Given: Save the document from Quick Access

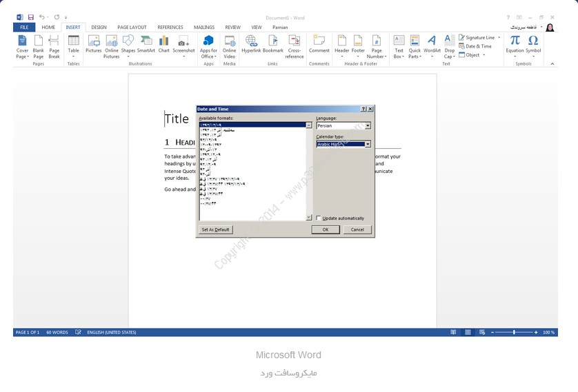Looking at the screenshot, I should point(31,17).
